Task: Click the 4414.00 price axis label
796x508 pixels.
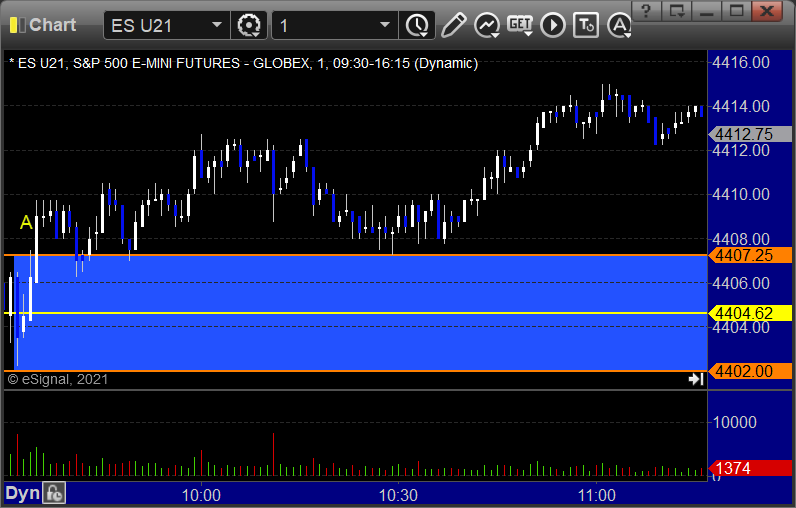Action: pos(741,107)
